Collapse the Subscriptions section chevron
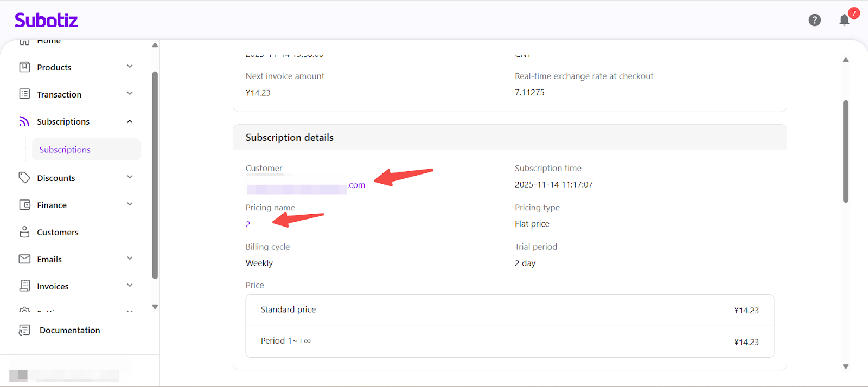This screenshot has width=868, height=387. click(130, 121)
